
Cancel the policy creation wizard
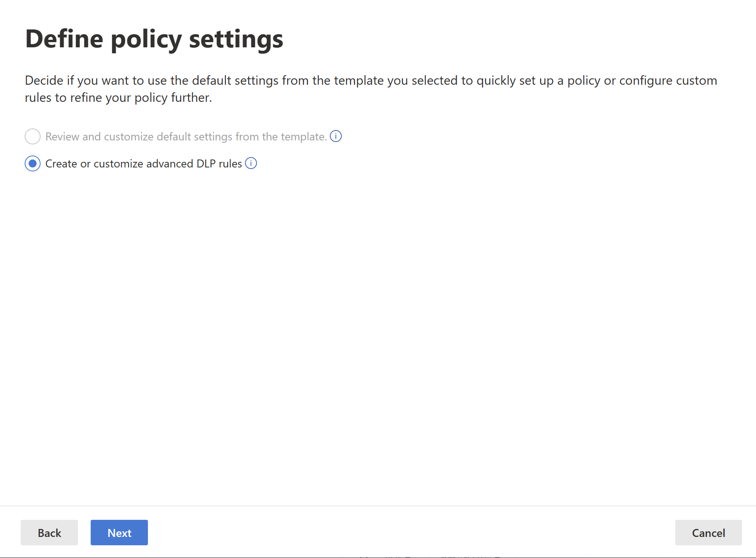(708, 533)
